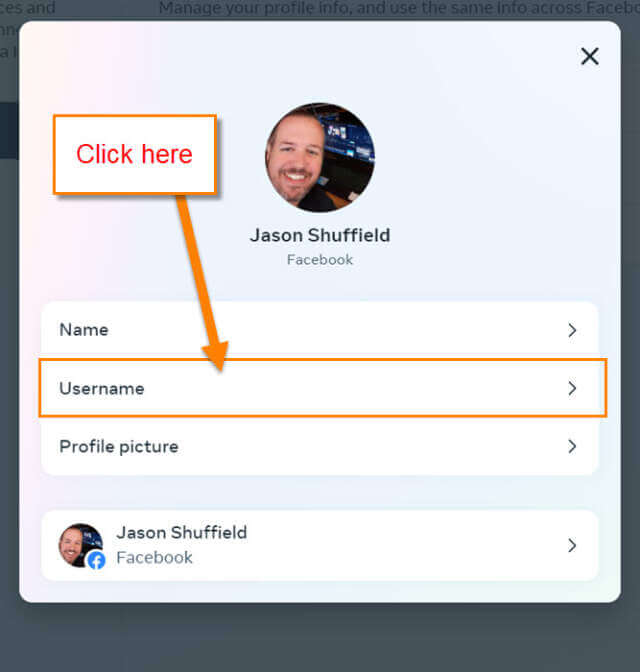Click the Facebook text in the account card
The width and height of the screenshot is (640, 672).
tap(154, 558)
